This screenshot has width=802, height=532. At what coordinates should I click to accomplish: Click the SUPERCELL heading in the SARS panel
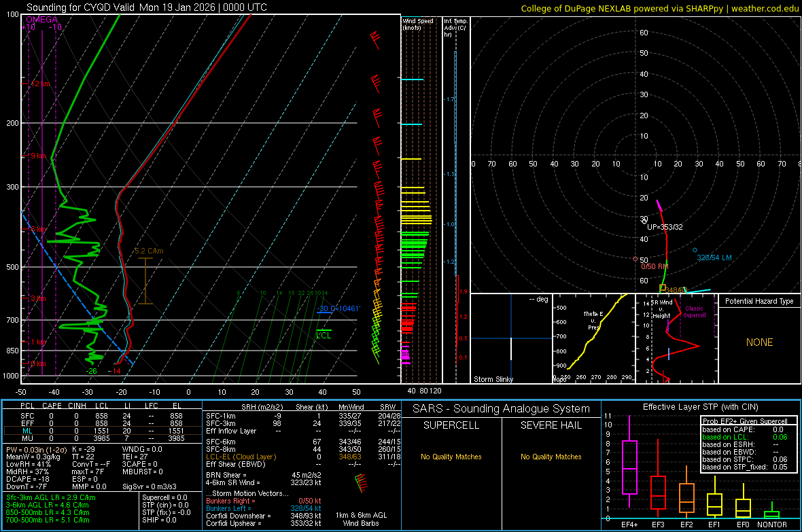tap(451, 425)
